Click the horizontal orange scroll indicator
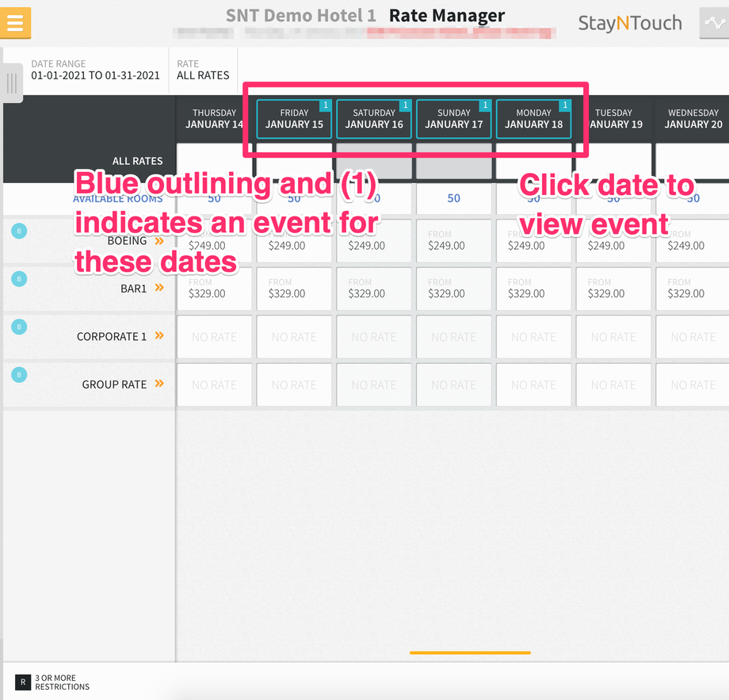This screenshot has height=700, width=729. [x=470, y=652]
